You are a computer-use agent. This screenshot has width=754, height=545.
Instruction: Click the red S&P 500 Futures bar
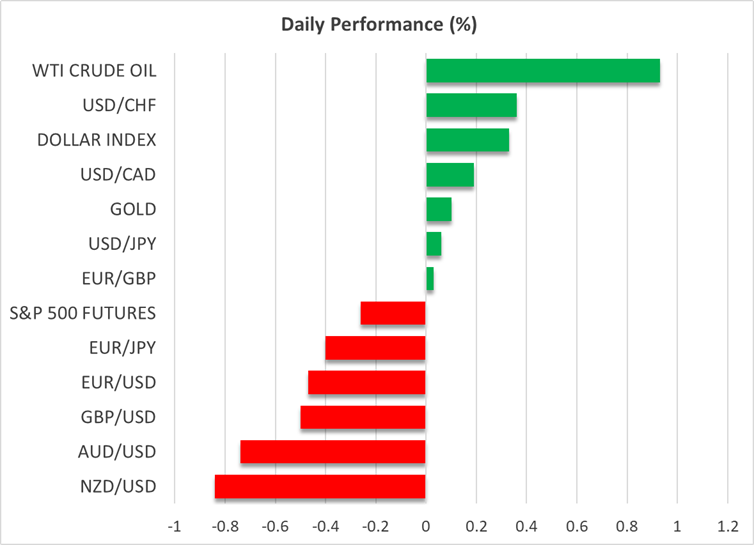tap(393, 314)
